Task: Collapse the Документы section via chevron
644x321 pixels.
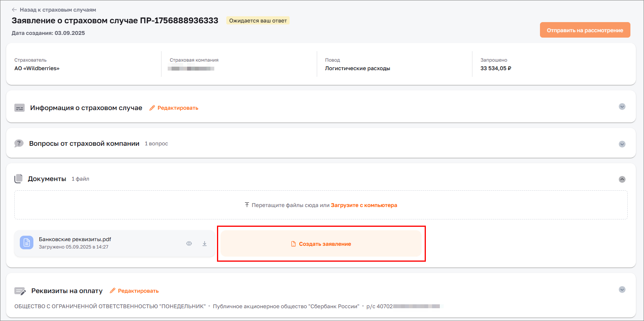Action: pyautogui.click(x=622, y=179)
